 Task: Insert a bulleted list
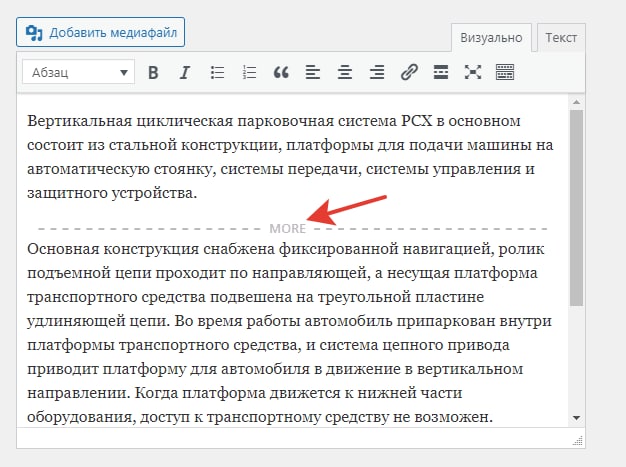(217, 73)
